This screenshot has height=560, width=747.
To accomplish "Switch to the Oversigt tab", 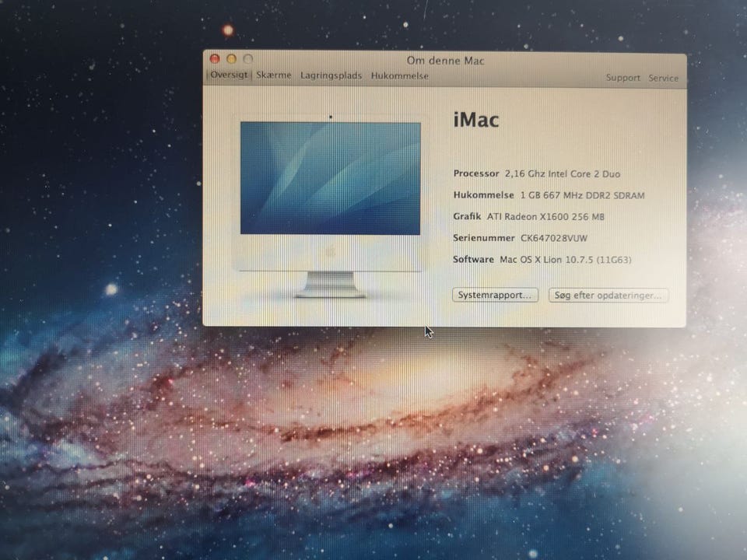I will coord(229,75).
